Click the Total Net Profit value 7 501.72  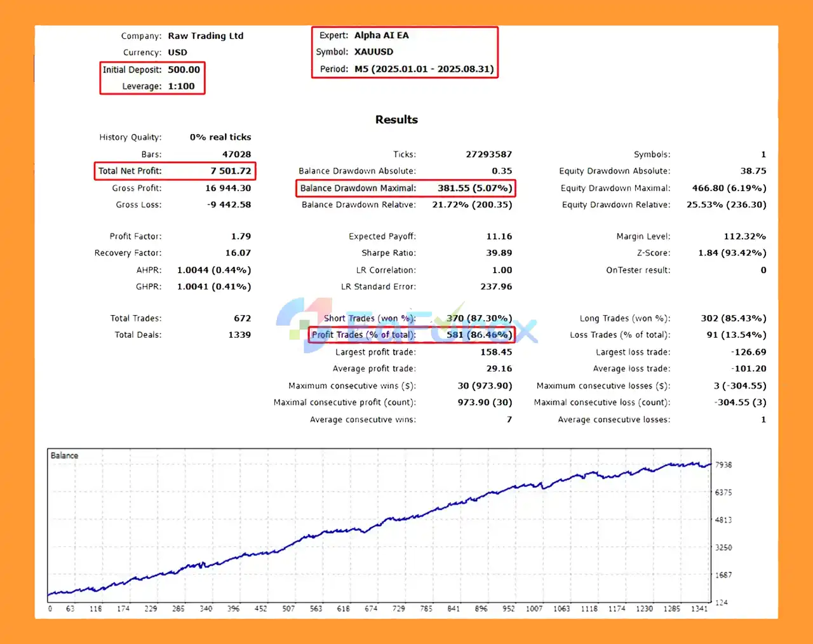click(x=231, y=171)
